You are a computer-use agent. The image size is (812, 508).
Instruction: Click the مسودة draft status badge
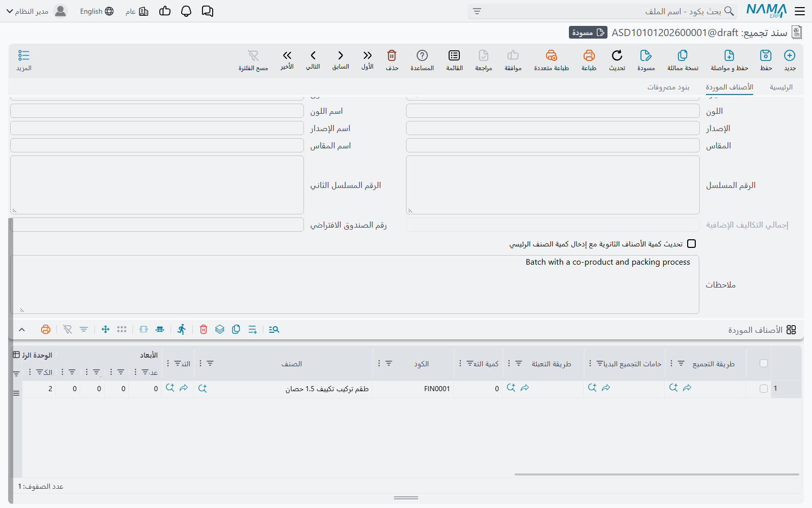click(588, 33)
